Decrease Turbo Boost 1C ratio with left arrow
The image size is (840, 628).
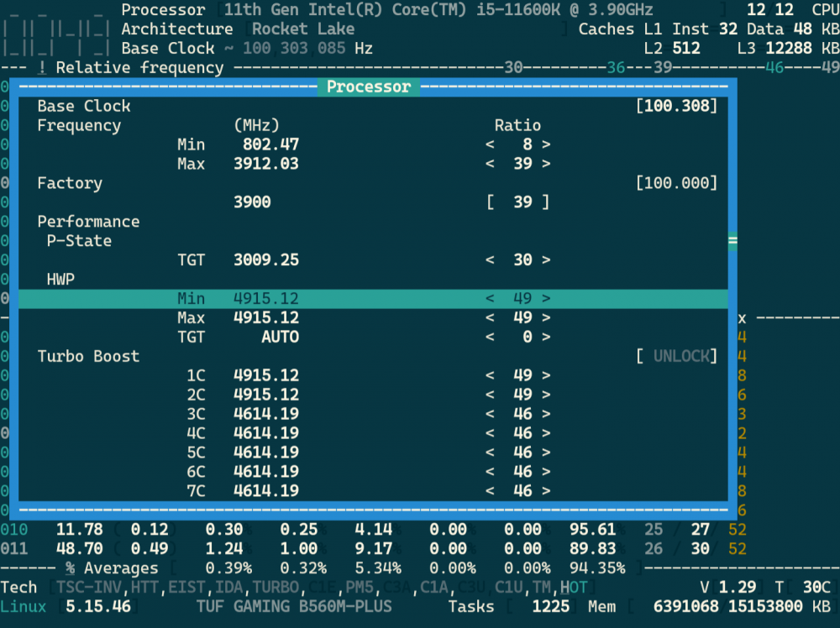[x=490, y=376]
